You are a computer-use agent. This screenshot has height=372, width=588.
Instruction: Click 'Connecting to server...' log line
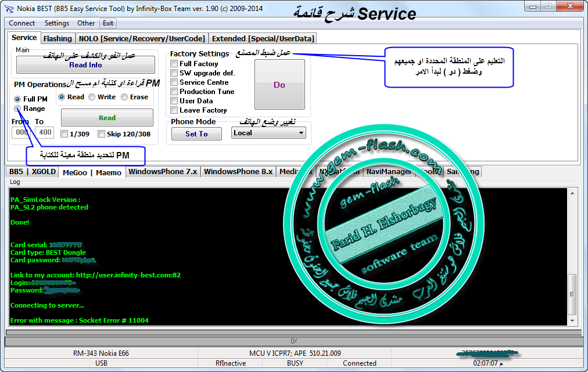pos(47,305)
